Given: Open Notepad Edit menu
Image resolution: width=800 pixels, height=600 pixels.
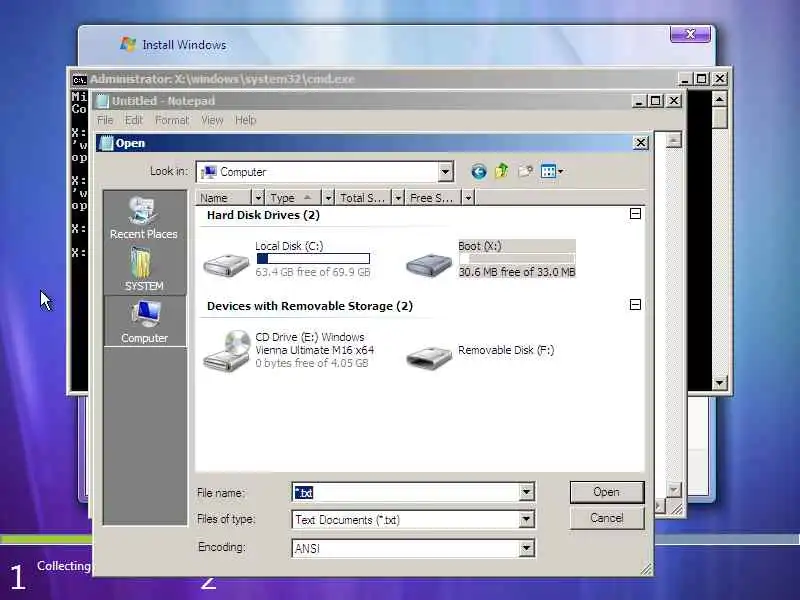Looking at the screenshot, I should [x=134, y=120].
